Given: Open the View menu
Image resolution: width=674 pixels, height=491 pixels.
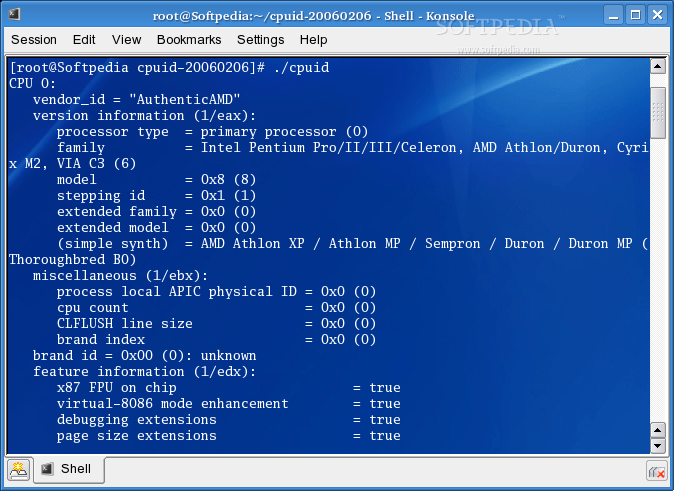Looking at the screenshot, I should click(x=126, y=40).
